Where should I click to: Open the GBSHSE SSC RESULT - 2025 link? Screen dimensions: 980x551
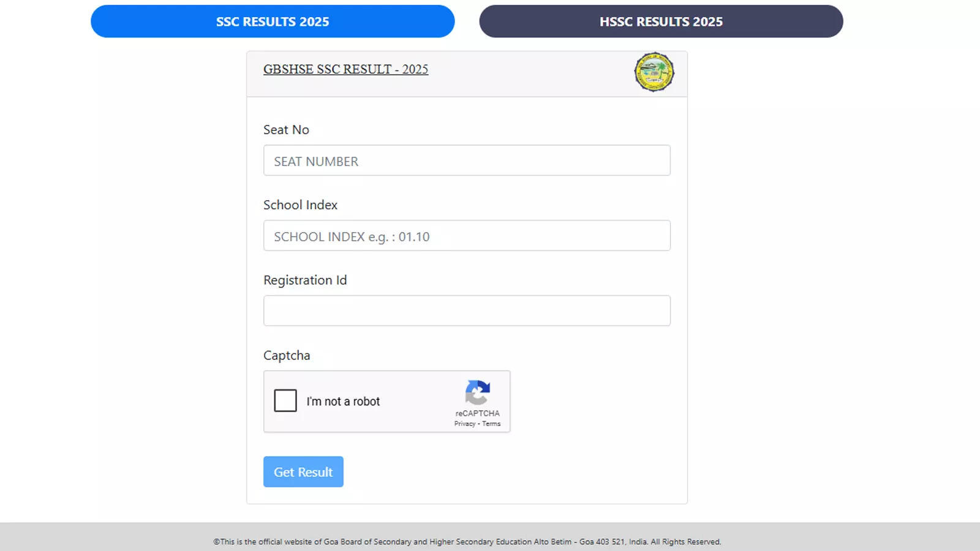click(345, 69)
